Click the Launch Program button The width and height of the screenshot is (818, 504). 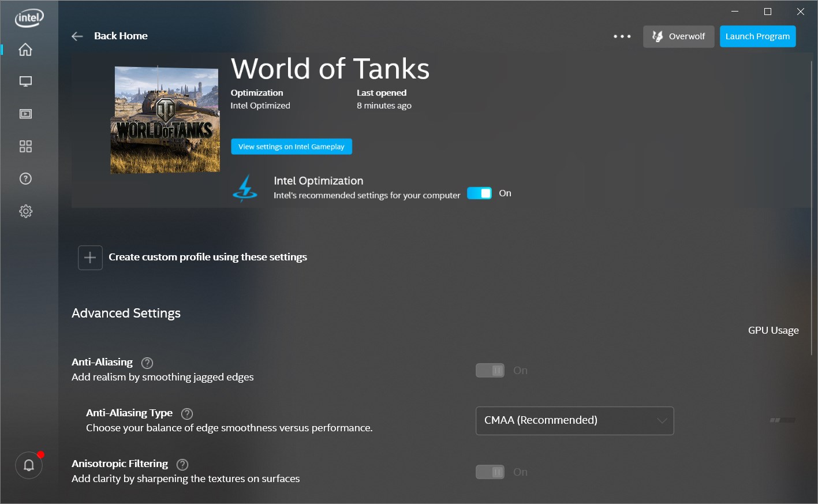point(757,36)
